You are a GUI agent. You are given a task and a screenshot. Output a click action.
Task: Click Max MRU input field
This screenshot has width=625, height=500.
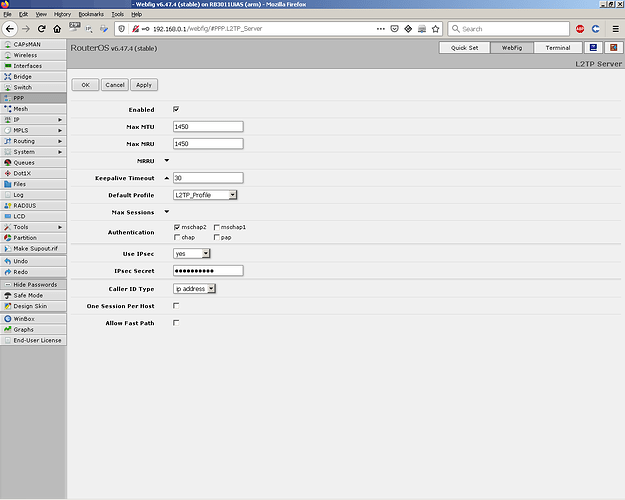tap(208, 144)
